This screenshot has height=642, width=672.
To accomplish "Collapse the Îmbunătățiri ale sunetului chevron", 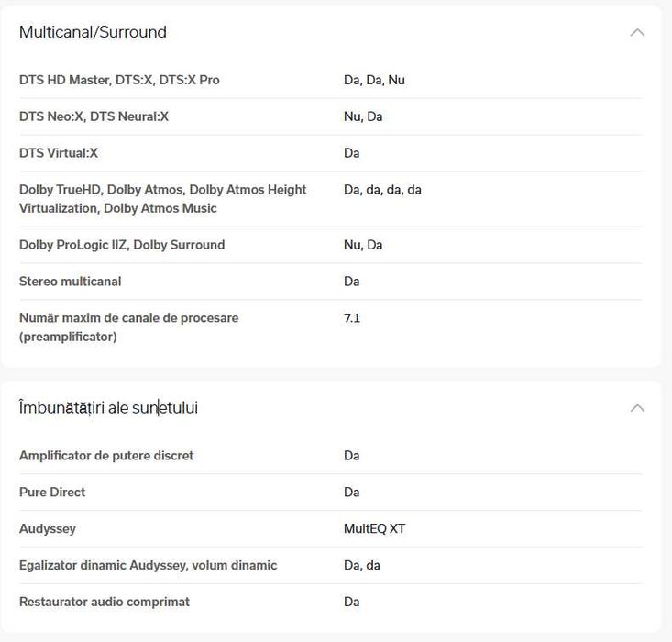I will (637, 408).
